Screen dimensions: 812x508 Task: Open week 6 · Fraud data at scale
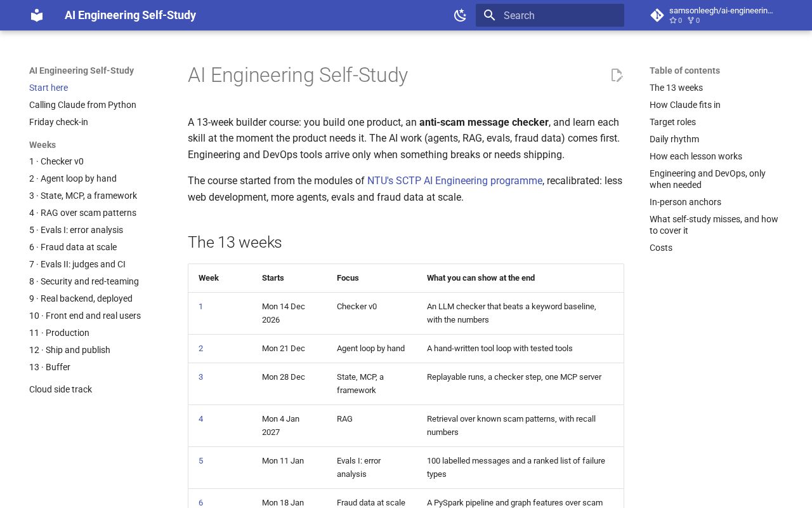(73, 247)
